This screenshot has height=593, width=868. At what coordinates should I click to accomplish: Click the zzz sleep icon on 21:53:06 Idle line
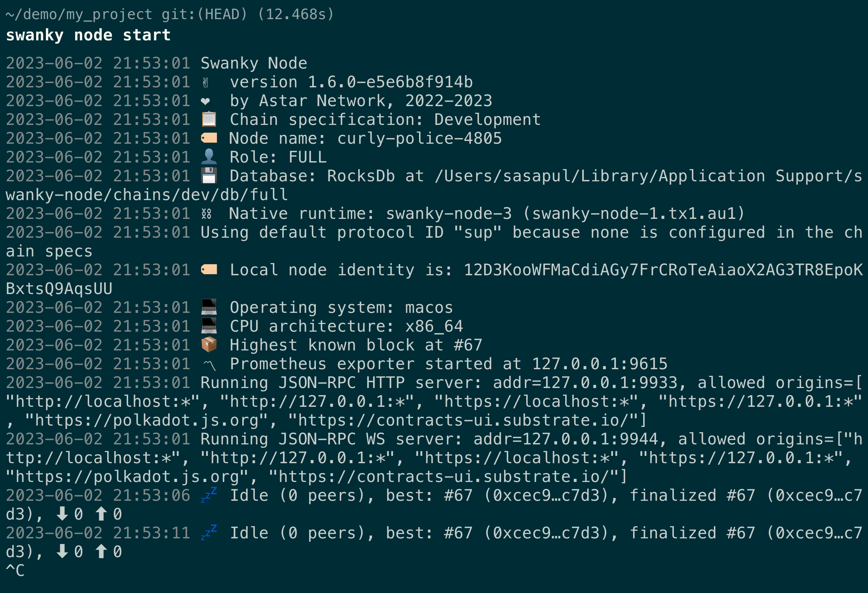tap(209, 495)
